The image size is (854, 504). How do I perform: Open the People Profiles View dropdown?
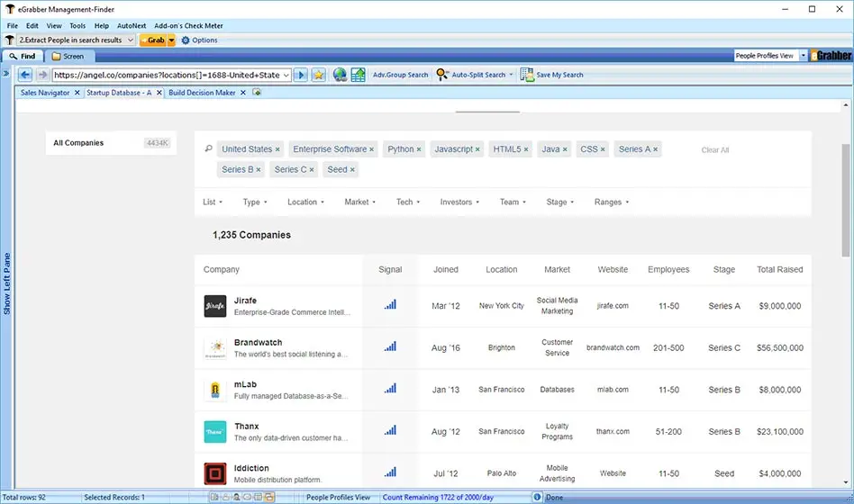tap(803, 56)
